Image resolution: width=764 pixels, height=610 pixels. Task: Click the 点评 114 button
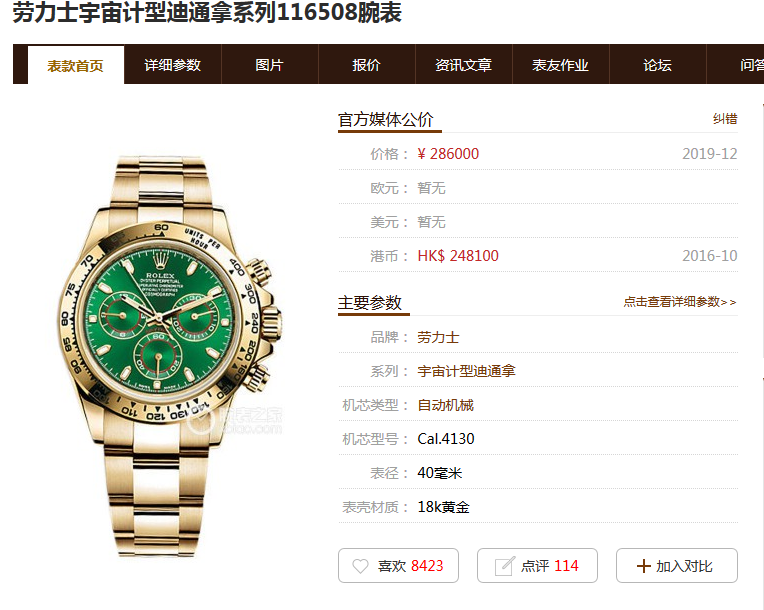[x=537, y=566]
